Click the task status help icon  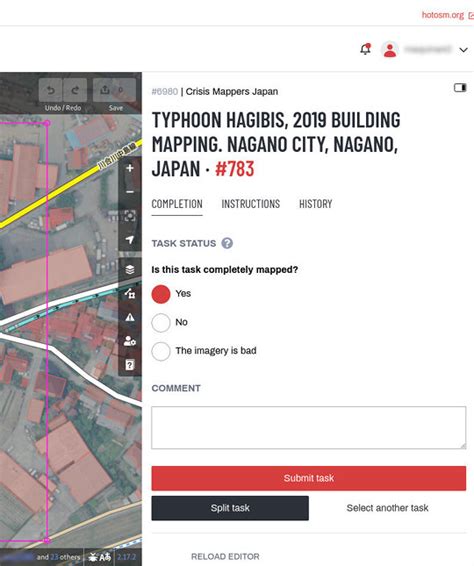point(227,243)
